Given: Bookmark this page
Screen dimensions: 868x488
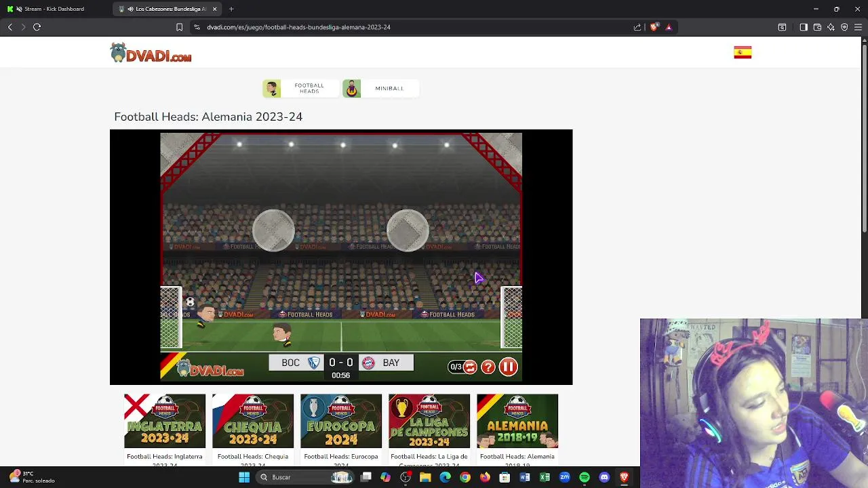Looking at the screenshot, I should pos(179,27).
